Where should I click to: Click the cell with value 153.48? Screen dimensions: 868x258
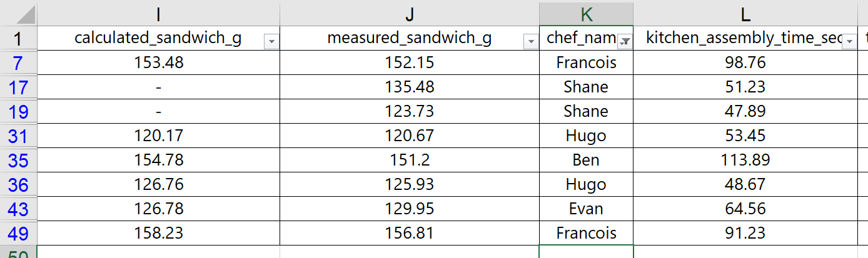click(158, 62)
